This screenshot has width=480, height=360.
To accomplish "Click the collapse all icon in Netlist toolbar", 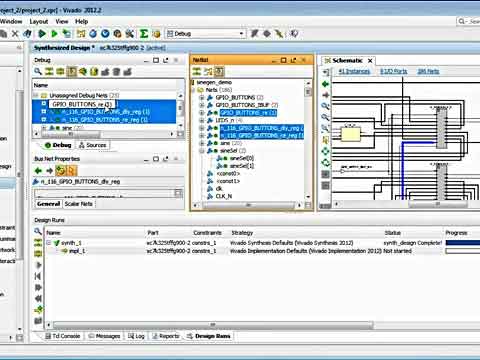I will click(x=197, y=71).
